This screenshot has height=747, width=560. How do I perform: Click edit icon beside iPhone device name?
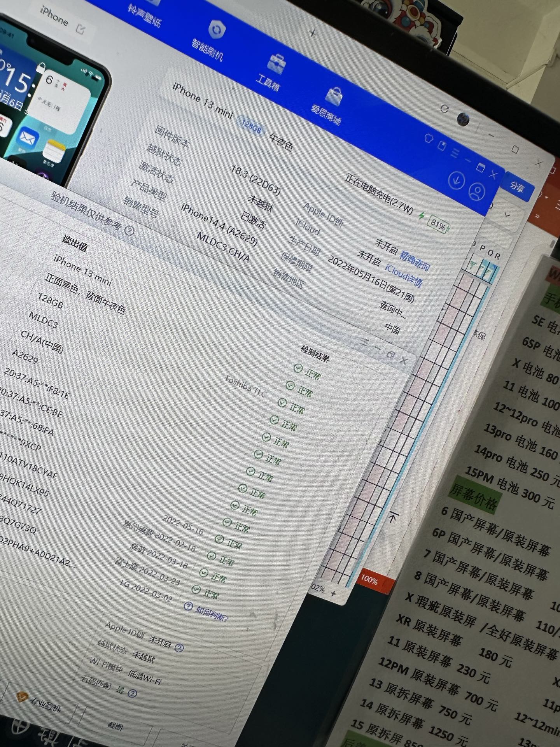(x=81, y=29)
